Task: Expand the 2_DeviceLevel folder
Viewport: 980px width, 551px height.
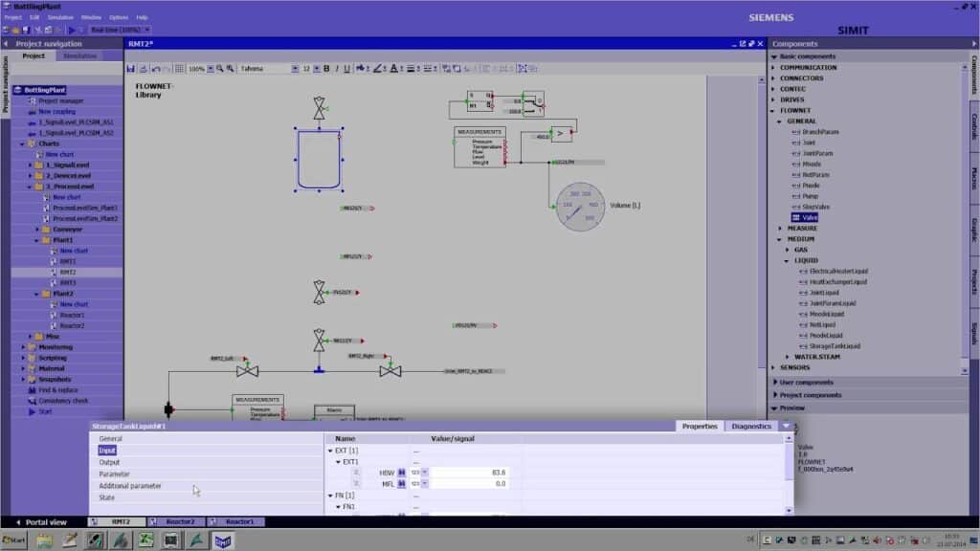Action: click(30, 176)
